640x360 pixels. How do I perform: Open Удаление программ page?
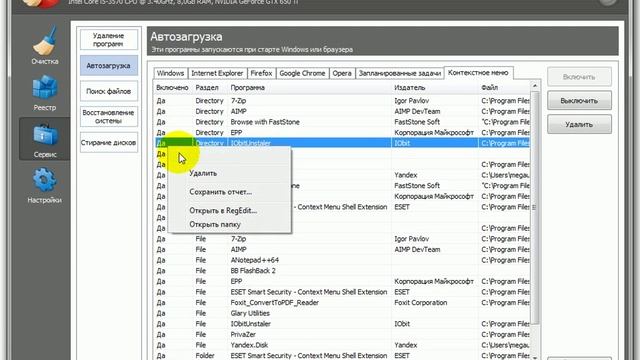109,40
